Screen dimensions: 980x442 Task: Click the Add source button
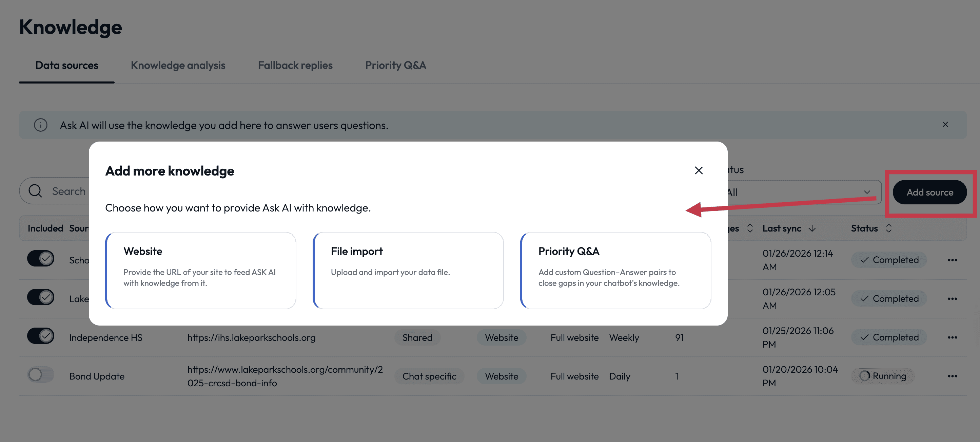(x=929, y=192)
